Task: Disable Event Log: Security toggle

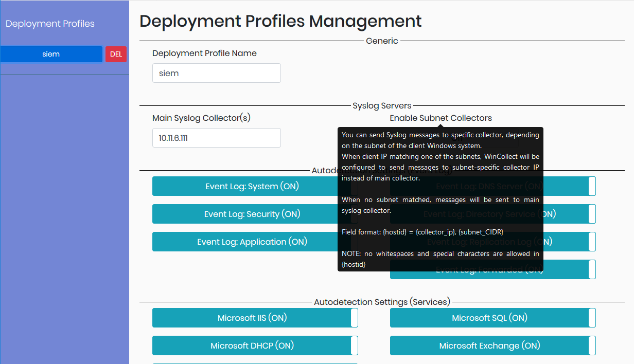Action: point(252,214)
